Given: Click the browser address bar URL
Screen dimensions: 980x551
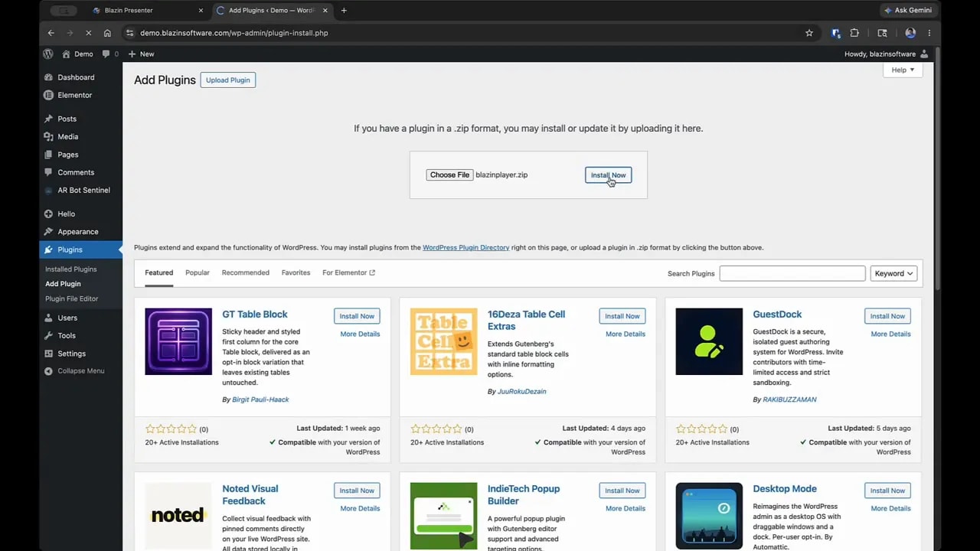Looking at the screenshot, I should pyautogui.click(x=234, y=33).
